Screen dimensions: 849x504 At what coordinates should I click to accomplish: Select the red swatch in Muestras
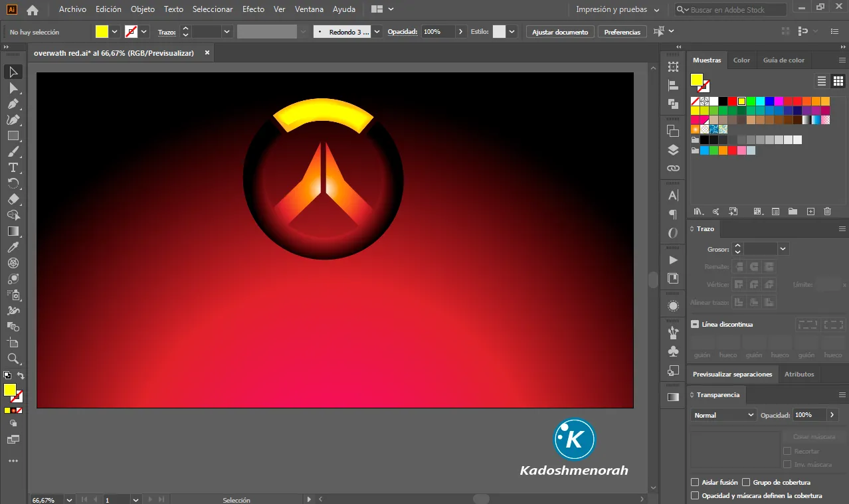732,102
